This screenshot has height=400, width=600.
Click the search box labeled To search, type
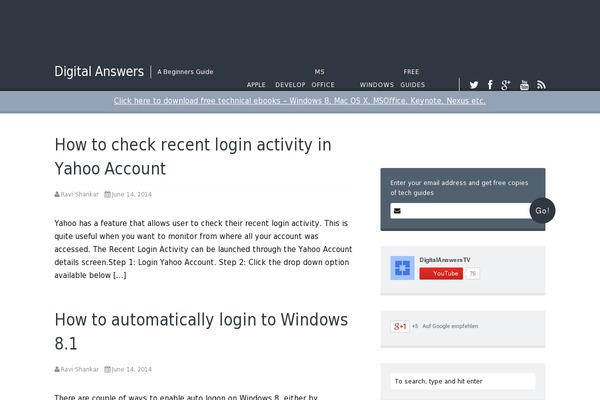tap(463, 381)
